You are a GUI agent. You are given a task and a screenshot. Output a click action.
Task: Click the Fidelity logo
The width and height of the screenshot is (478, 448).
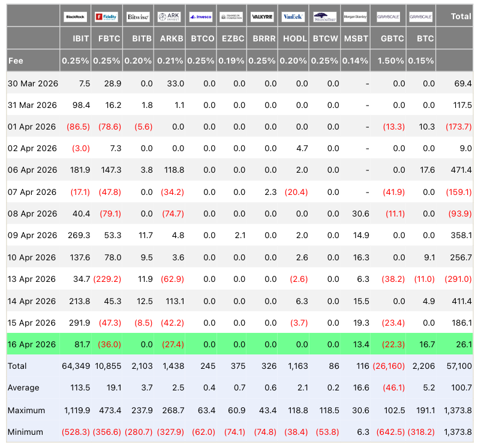tap(107, 17)
